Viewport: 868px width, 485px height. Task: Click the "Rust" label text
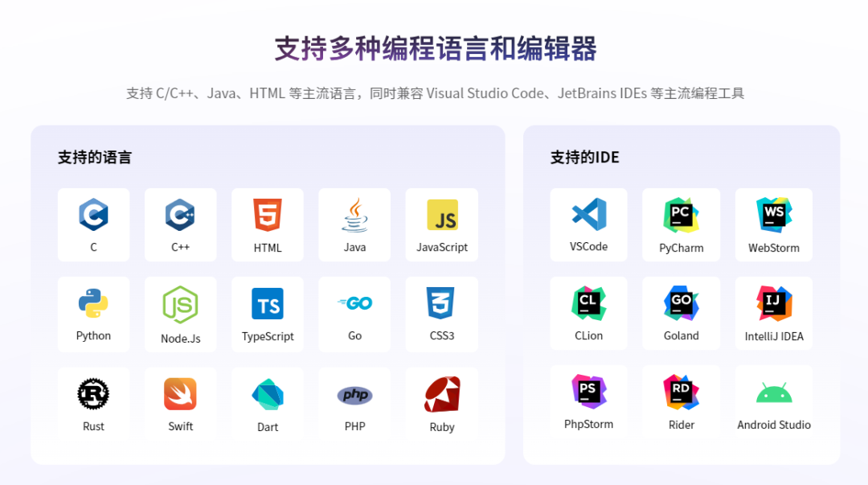pyautogui.click(x=93, y=426)
